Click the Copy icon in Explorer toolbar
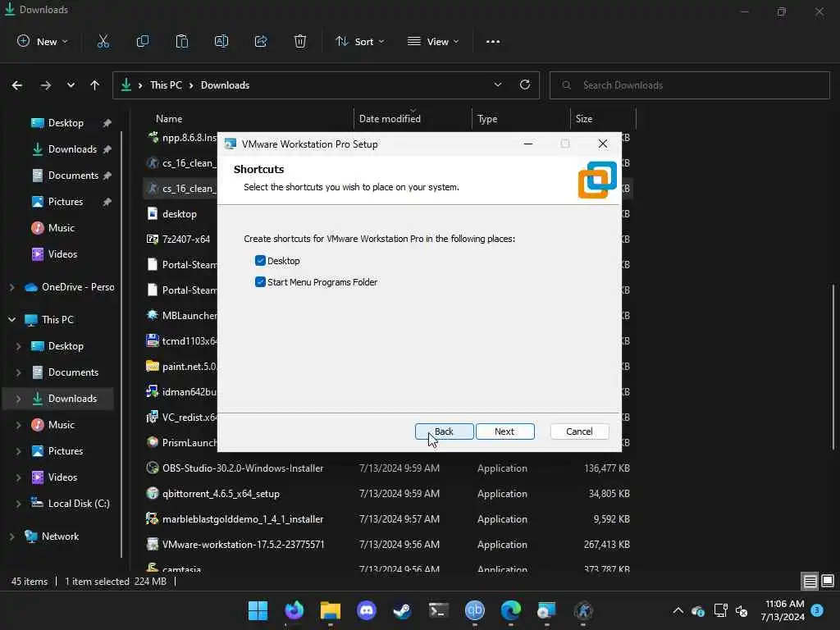Image resolution: width=840 pixels, height=630 pixels. 143,41
